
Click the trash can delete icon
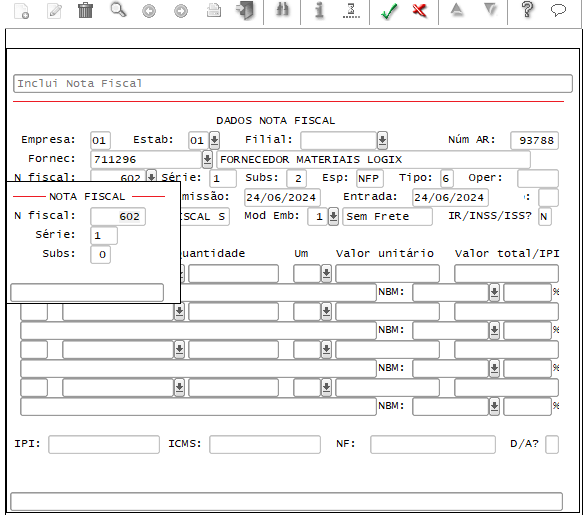86,10
